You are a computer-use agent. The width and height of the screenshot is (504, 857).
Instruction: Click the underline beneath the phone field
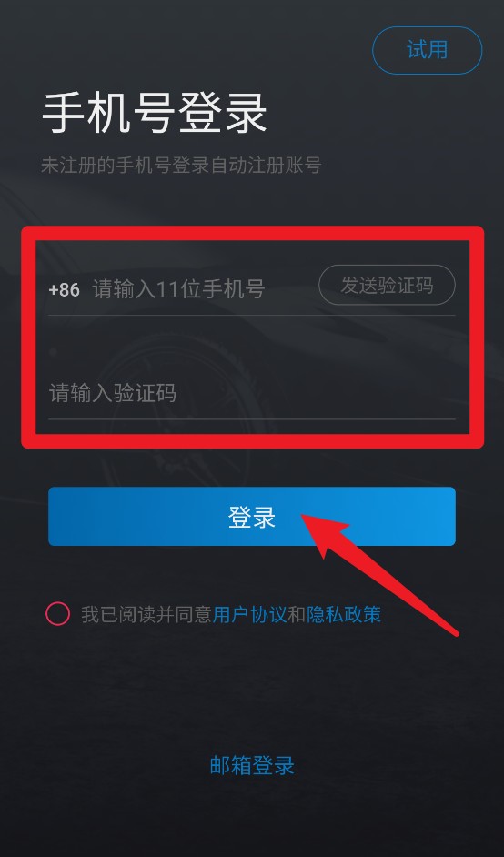click(251, 315)
